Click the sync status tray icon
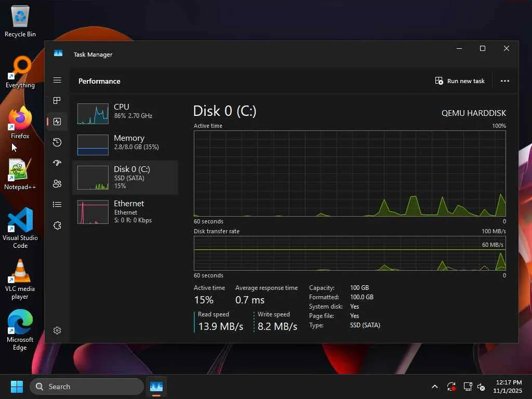Image resolution: width=532 pixels, height=399 pixels. coord(451,387)
